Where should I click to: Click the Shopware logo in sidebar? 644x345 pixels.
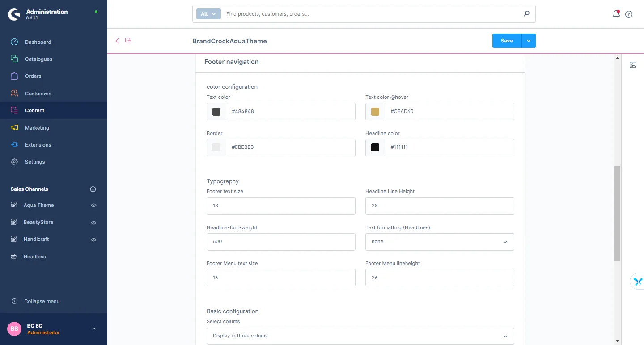14,14
